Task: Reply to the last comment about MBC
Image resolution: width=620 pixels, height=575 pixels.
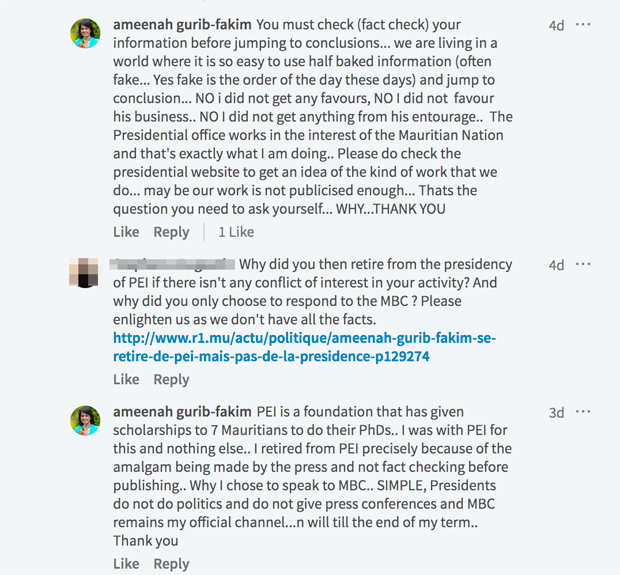Action: point(171,563)
